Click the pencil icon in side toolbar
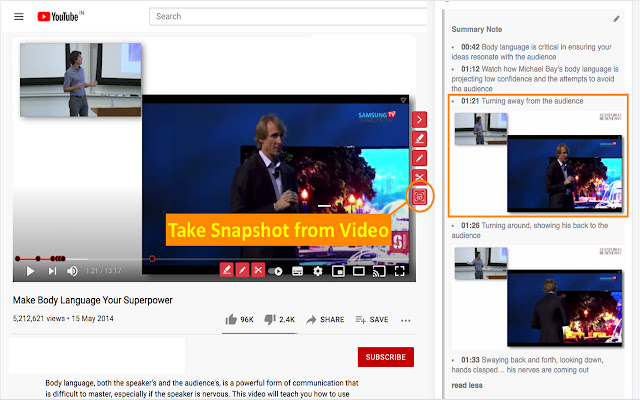The image size is (640, 400). [x=420, y=158]
